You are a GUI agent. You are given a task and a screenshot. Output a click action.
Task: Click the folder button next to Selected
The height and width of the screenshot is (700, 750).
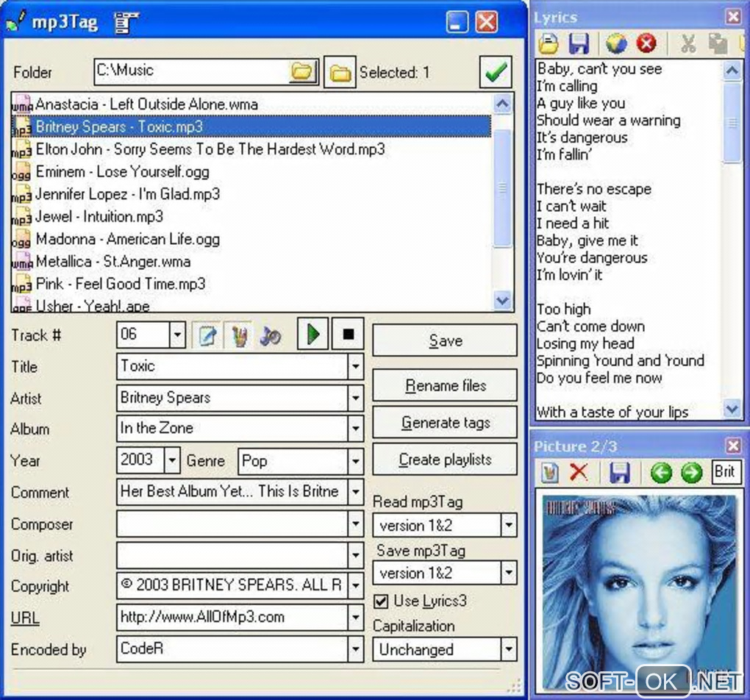coord(340,72)
